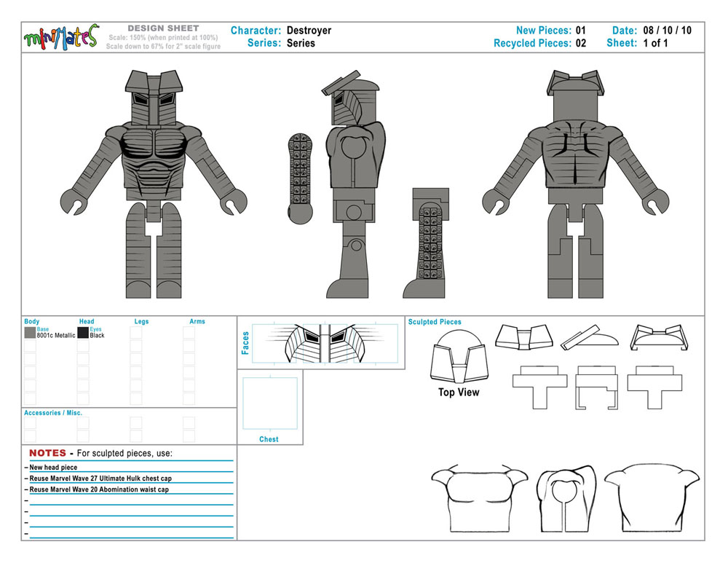Click the head piece side profile sketch
This screenshot has height=563, width=728.
click(x=590, y=337)
